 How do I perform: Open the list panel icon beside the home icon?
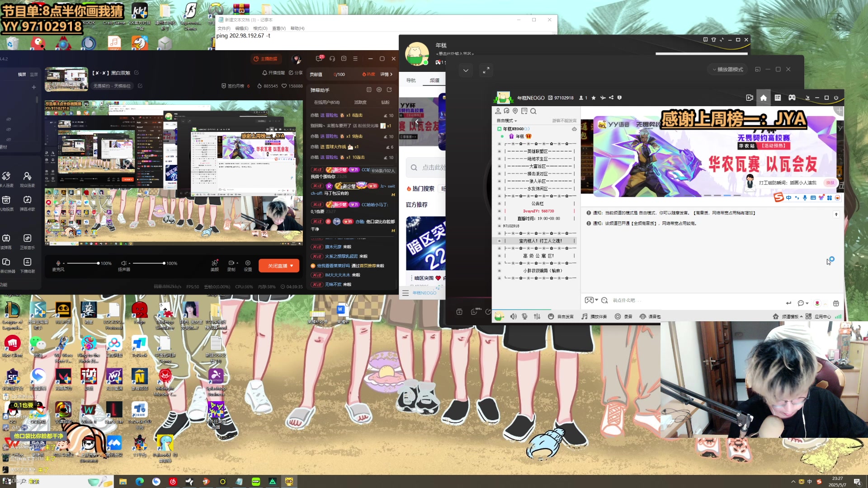(x=778, y=98)
